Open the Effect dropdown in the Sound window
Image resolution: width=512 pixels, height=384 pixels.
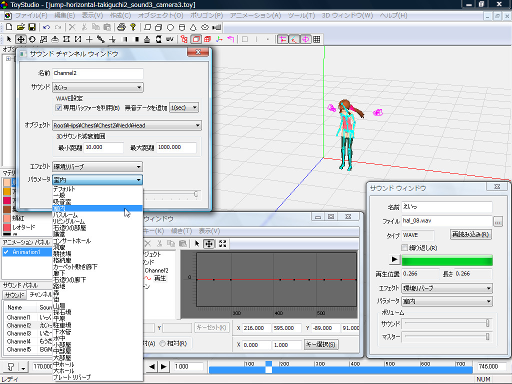(447, 288)
